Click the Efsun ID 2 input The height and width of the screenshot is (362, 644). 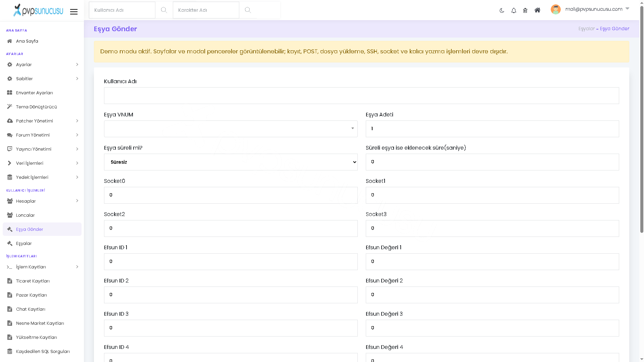(x=231, y=295)
